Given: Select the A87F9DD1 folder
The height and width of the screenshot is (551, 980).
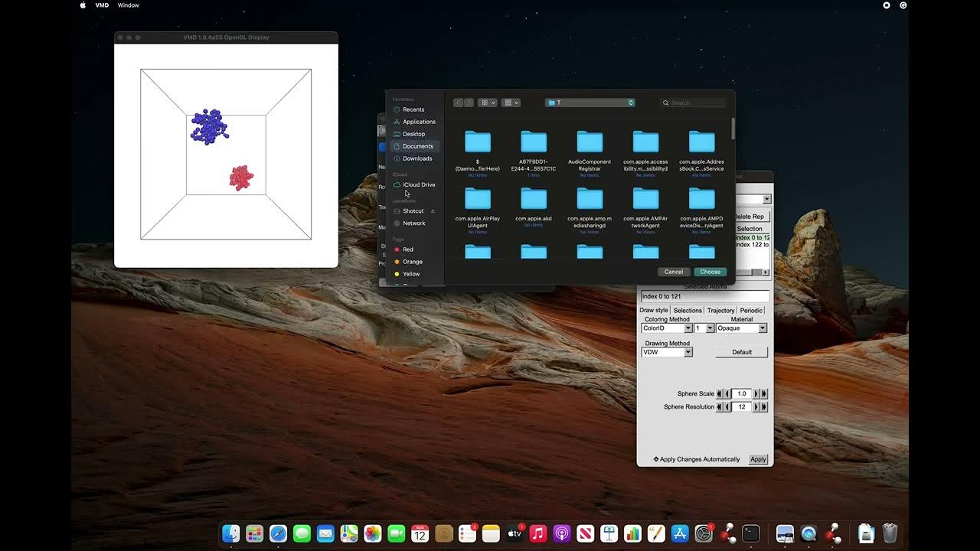Looking at the screenshot, I should click(x=534, y=152).
